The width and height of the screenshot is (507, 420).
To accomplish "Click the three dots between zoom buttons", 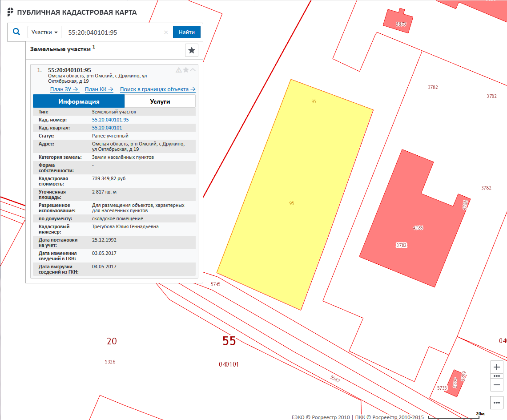I will click(x=497, y=376).
